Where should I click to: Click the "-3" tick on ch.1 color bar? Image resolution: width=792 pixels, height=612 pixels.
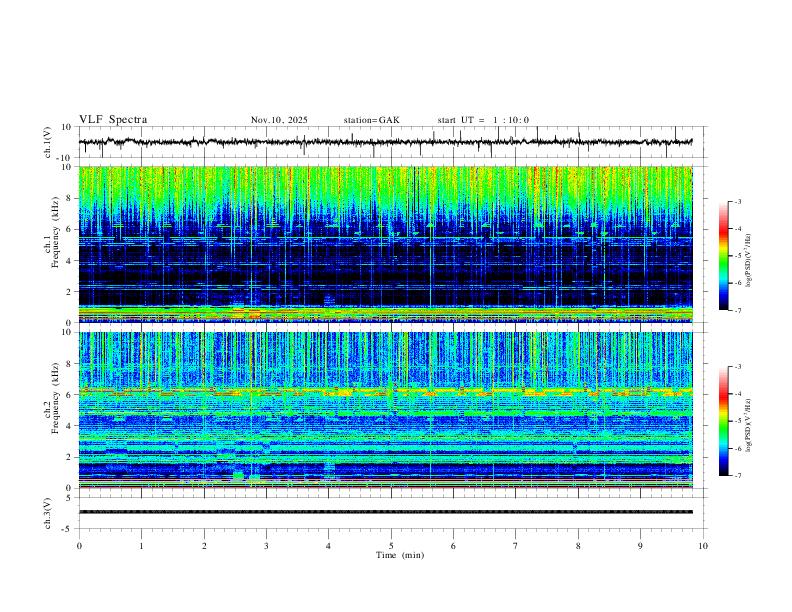[738, 201]
